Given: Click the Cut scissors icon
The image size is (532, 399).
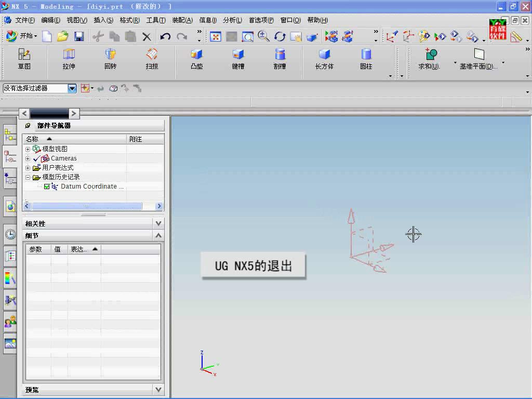Looking at the screenshot, I should point(98,36).
